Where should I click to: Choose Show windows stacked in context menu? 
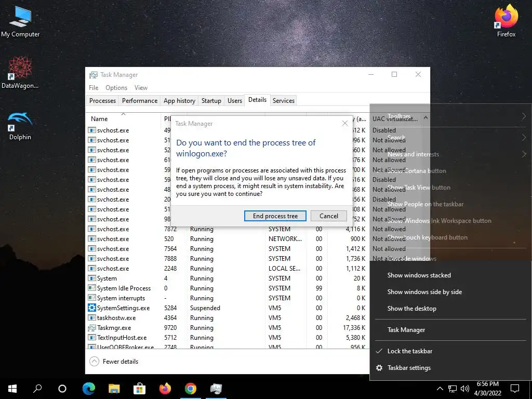tap(451, 275)
